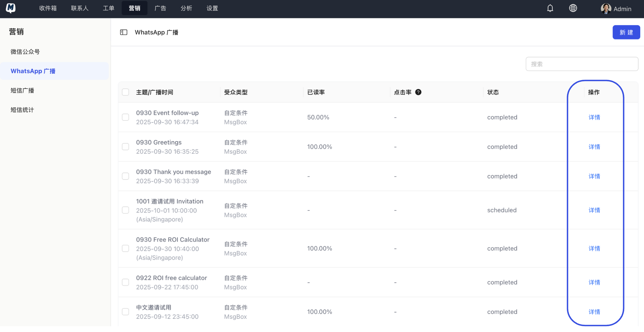The width and height of the screenshot is (644, 332).
Task: Select all broadcasts with header checkbox
Action: click(126, 92)
